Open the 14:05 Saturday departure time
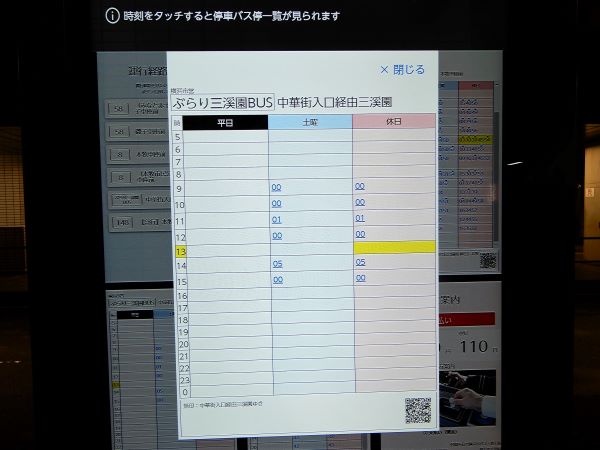The height and width of the screenshot is (450, 600). pyautogui.click(x=277, y=264)
